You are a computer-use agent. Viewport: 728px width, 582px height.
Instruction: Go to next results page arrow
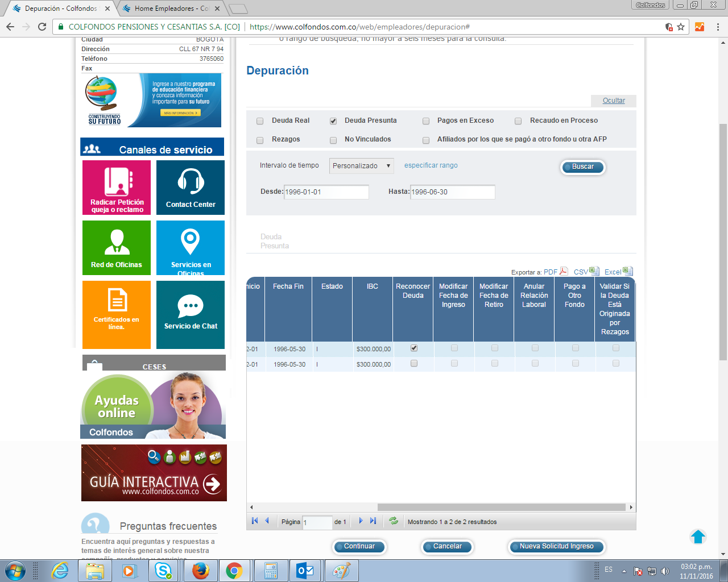coord(361,521)
